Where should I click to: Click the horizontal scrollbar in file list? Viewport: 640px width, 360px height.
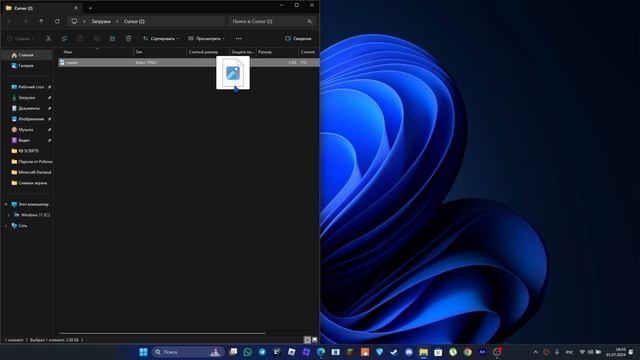pos(162,333)
